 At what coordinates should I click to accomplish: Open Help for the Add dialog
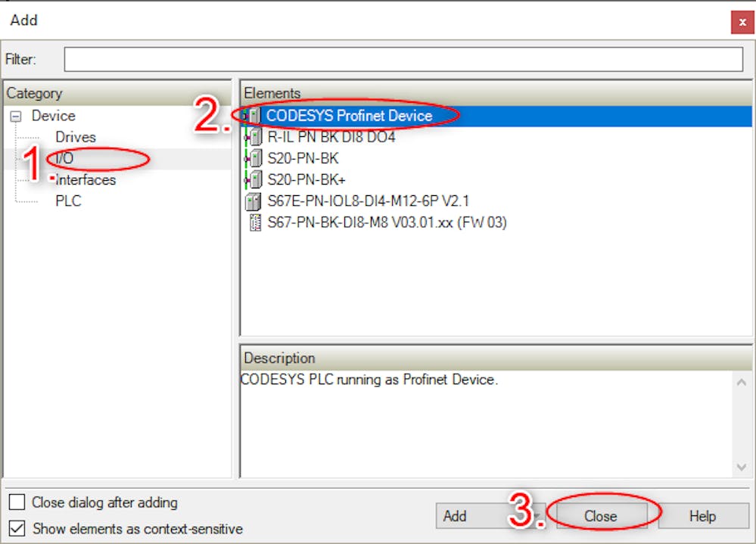coord(703,516)
